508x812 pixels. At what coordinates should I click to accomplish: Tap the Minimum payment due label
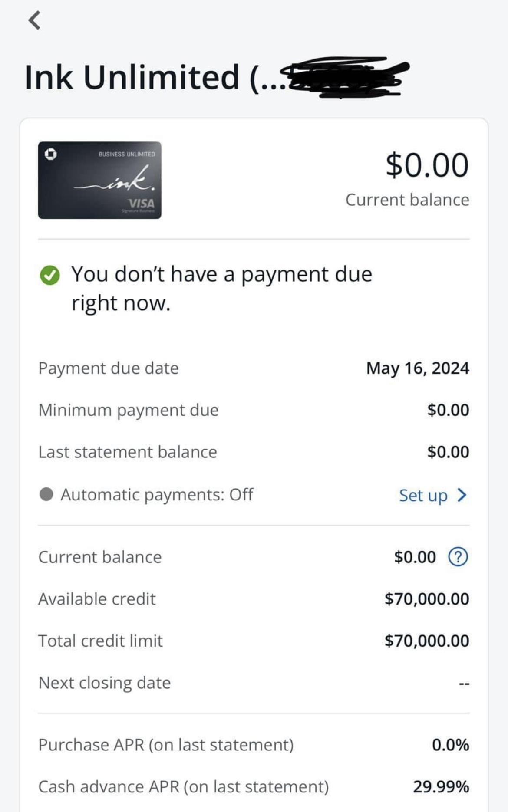tap(129, 410)
